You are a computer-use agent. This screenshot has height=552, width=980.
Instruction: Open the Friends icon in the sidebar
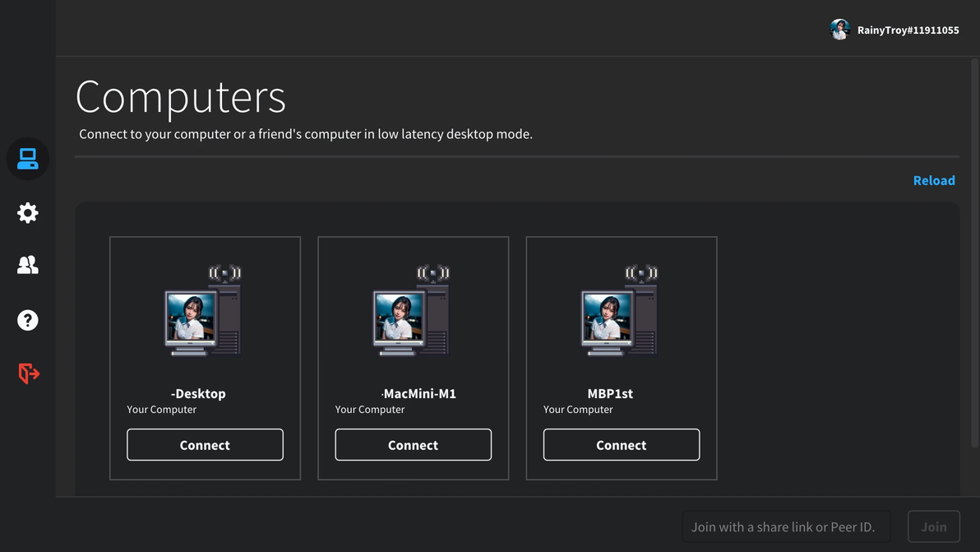28,265
